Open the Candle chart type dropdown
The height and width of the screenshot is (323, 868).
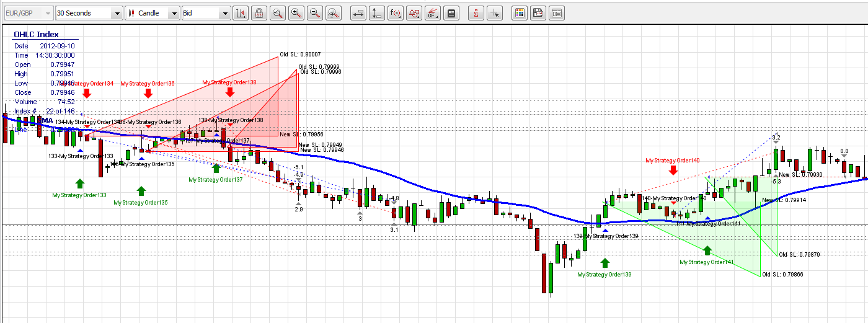click(x=153, y=12)
